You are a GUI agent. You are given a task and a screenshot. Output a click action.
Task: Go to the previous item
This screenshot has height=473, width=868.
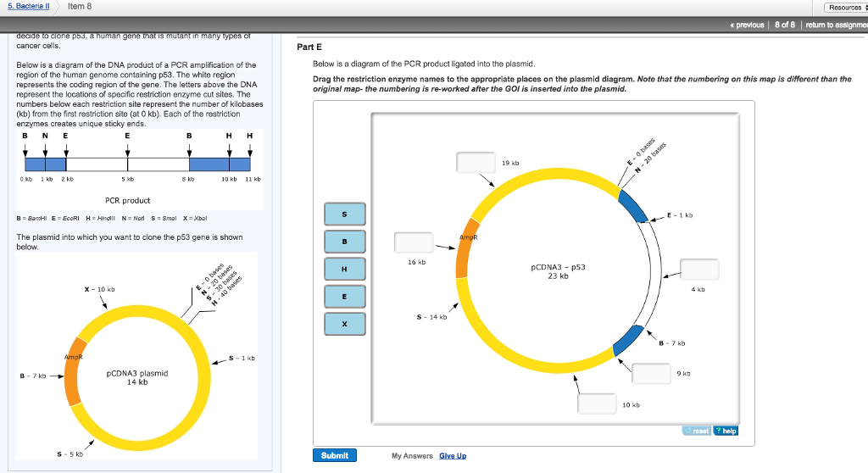(x=747, y=25)
